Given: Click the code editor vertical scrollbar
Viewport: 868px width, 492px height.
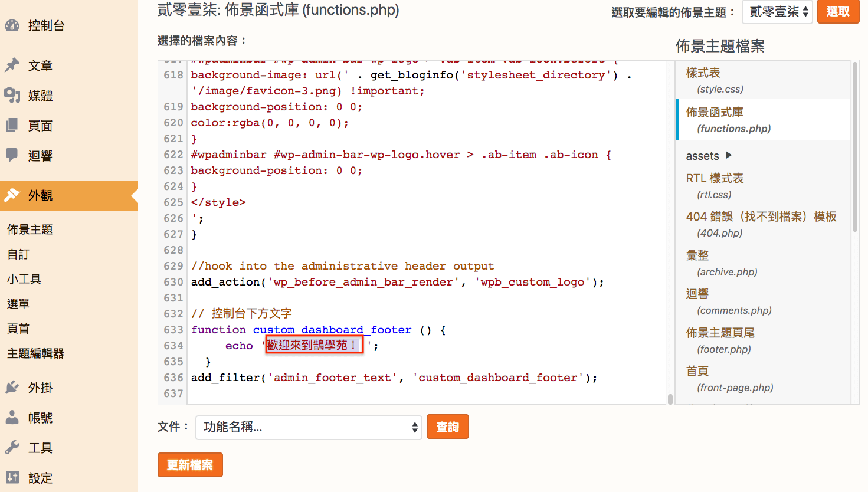Looking at the screenshot, I should point(670,399).
